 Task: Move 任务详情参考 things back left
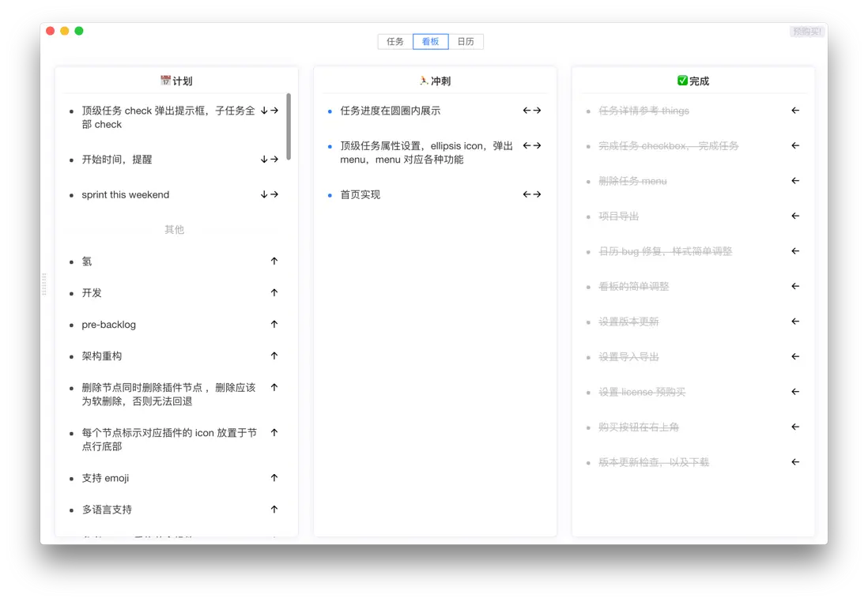click(795, 111)
